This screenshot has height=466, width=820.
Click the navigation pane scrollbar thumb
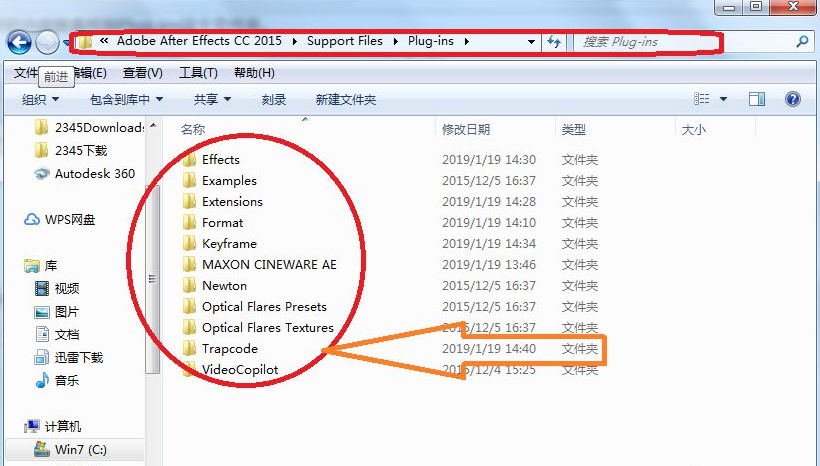[x=152, y=278]
